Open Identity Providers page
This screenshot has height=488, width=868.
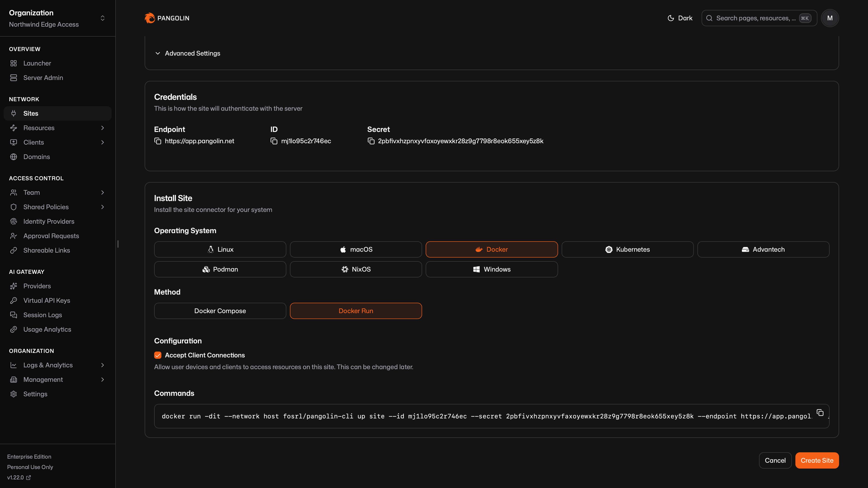pos(58,222)
